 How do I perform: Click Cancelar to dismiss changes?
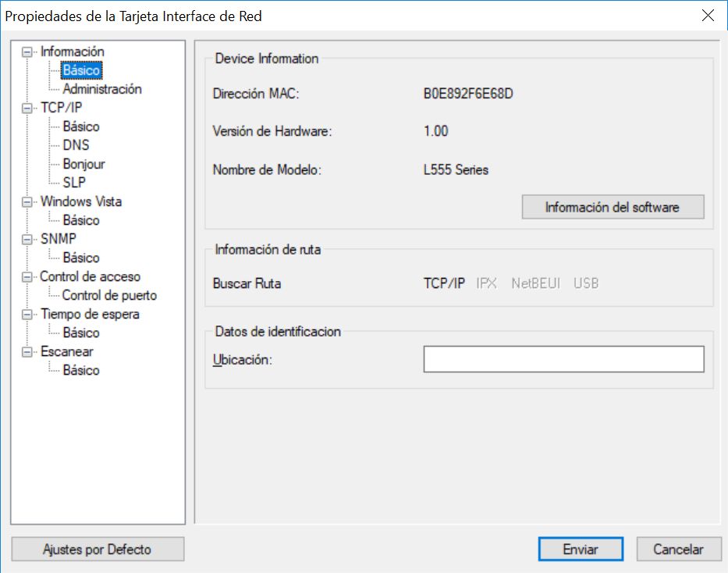678,549
